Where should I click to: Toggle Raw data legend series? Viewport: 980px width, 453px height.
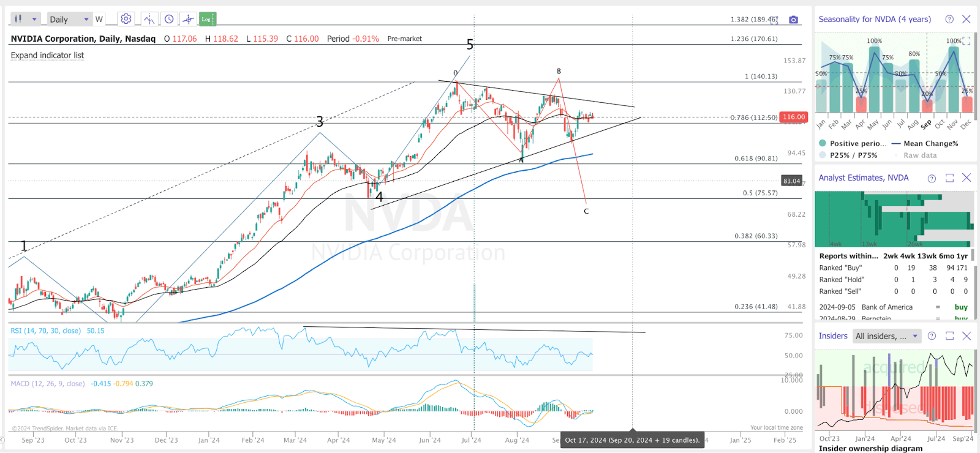coord(915,155)
